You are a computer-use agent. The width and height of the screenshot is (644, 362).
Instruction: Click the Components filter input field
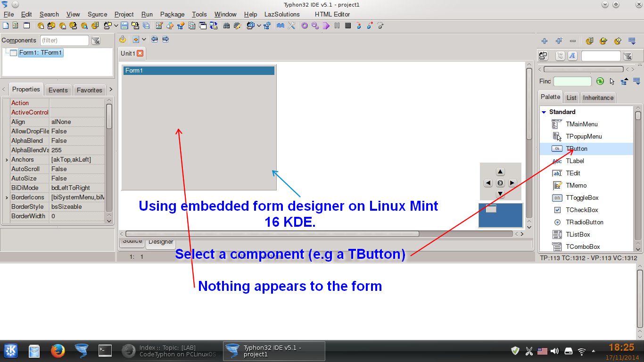tap(64, 41)
